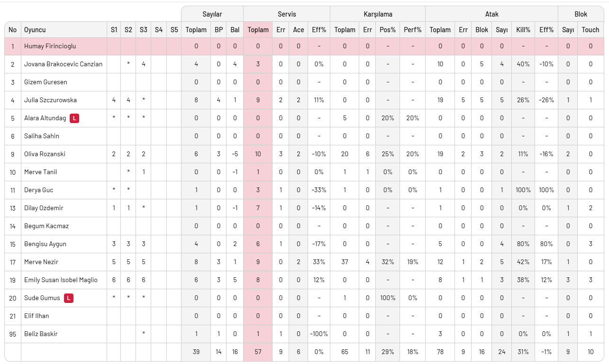Viewport: 609px width, 364px height.
Task: Click the BP column header
Action: tap(218, 30)
